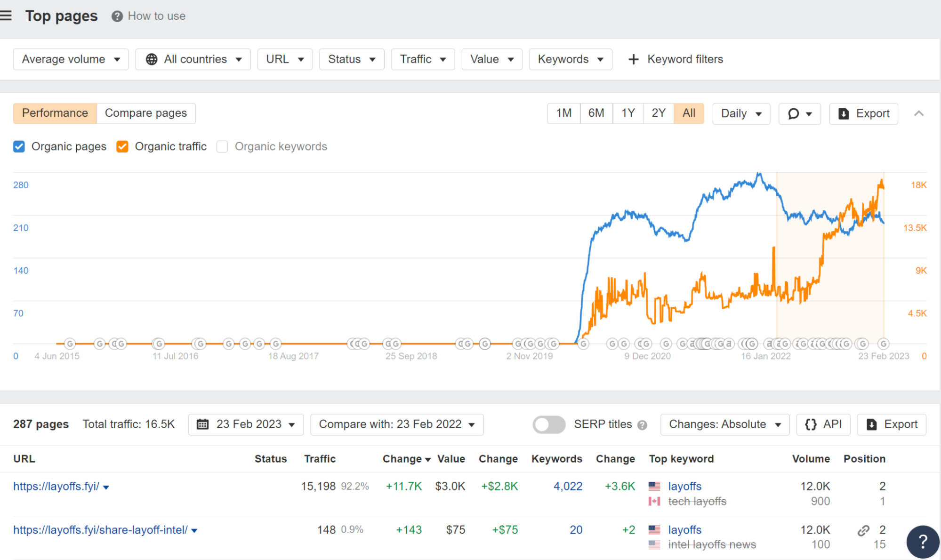Image resolution: width=941 pixels, height=560 pixels.
Task: Select the 2Y time range
Action: click(x=658, y=113)
